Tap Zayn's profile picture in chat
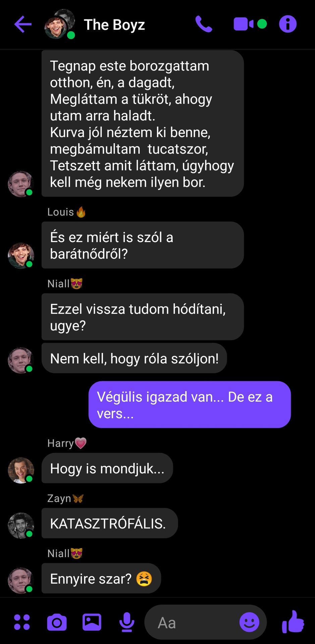Screen dimensions: 315x644 coord(21,526)
